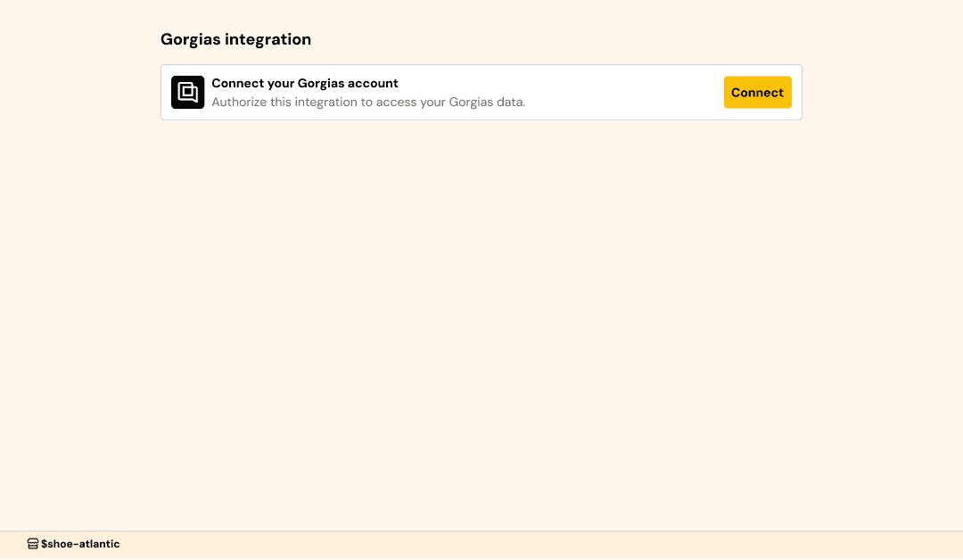Click the Gorgias integration heading
This screenshot has width=963, height=560.
point(235,39)
